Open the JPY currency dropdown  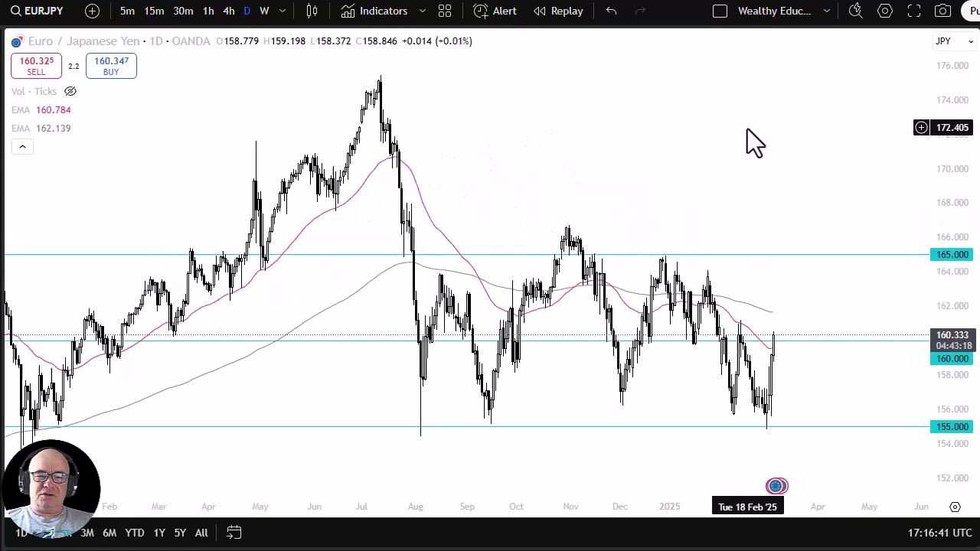954,41
